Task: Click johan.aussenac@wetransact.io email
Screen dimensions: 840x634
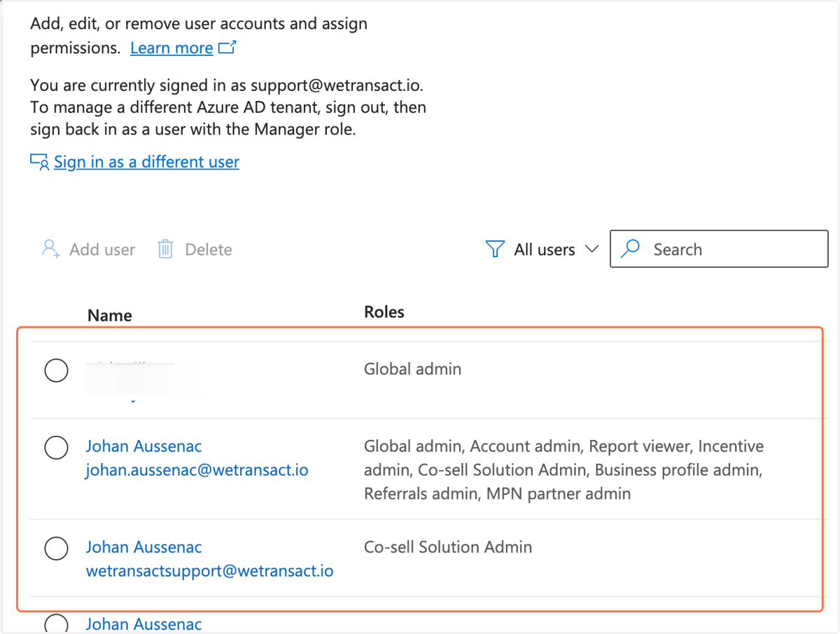Action: click(197, 469)
